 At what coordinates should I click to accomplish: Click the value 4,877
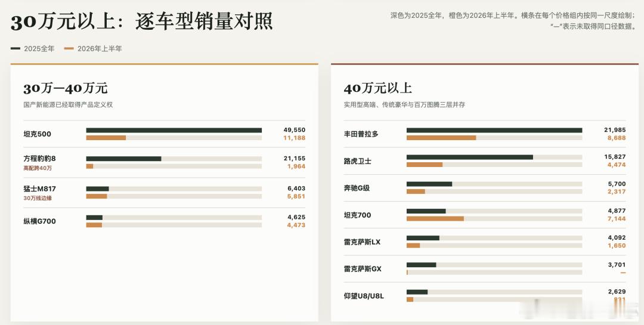pyautogui.click(x=617, y=211)
